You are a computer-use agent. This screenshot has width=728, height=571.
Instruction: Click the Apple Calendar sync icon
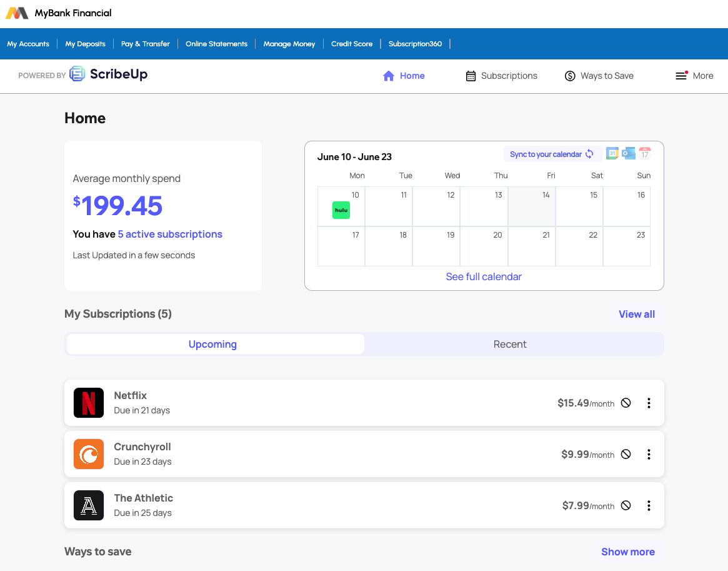(x=644, y=153)
